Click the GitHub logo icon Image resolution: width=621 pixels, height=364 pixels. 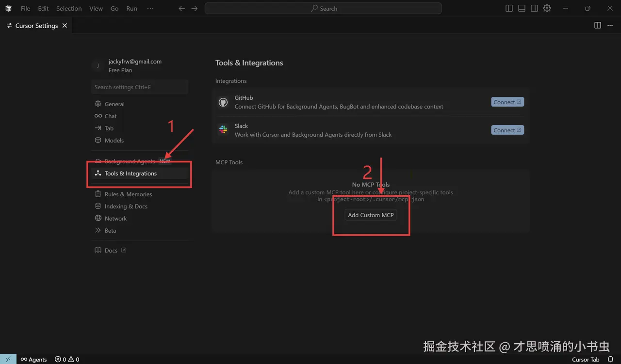(223, 102)
